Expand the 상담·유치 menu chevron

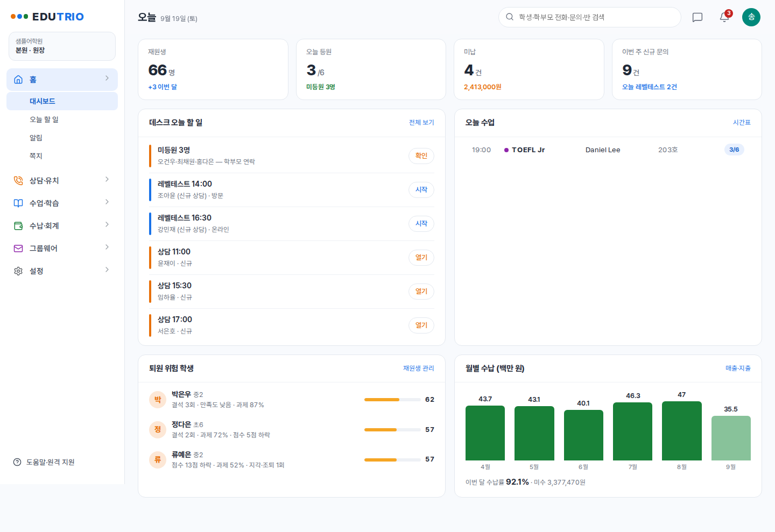(107, 179)
